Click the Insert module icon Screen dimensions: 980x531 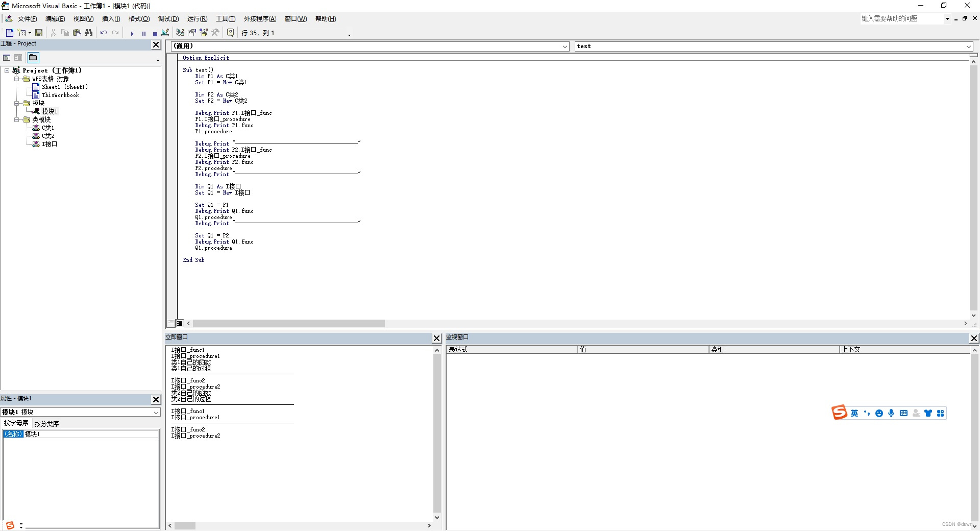coord(22,33)
